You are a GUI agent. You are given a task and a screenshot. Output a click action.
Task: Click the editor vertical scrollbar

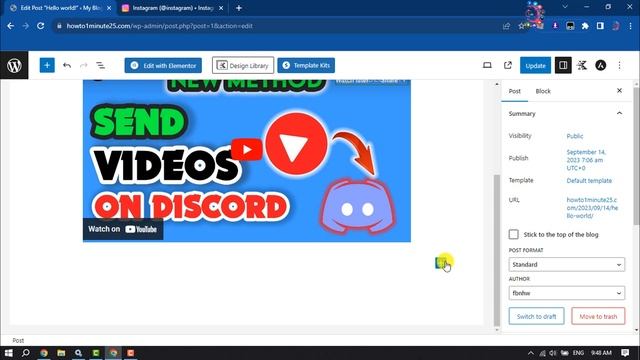[497, 249]
